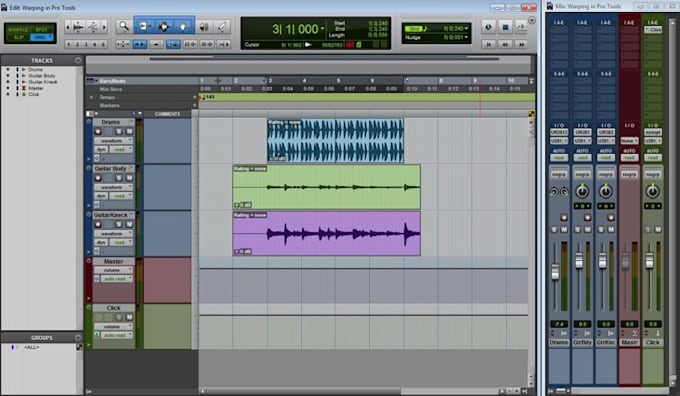
Task: Enable Shuffle edit mode
Action: tap(18, 29)
